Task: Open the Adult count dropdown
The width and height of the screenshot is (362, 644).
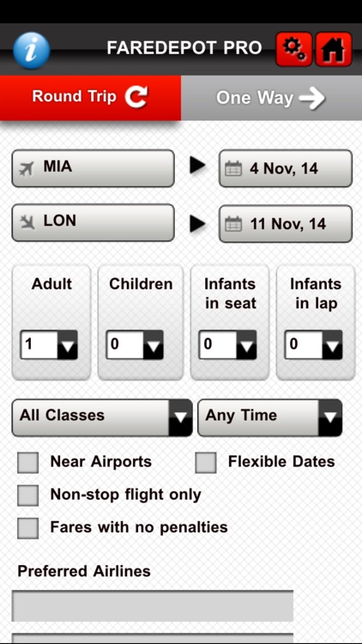Action: 49,344
